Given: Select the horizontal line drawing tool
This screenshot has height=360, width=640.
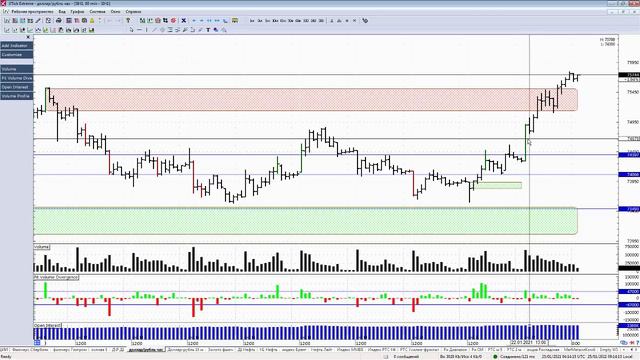Looking at the screenshot, I should click(x=140, y=30).
